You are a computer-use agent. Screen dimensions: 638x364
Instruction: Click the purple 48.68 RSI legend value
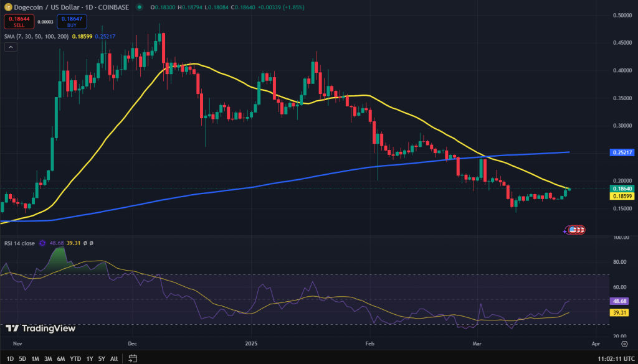(55, 243)
